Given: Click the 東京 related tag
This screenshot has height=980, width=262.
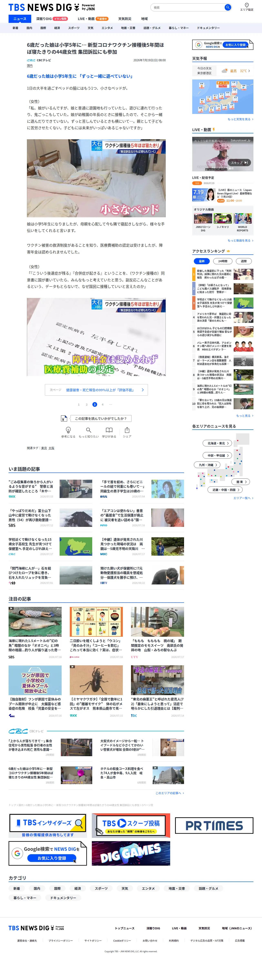Looking at the screenshot, I should tap(44, 448).
